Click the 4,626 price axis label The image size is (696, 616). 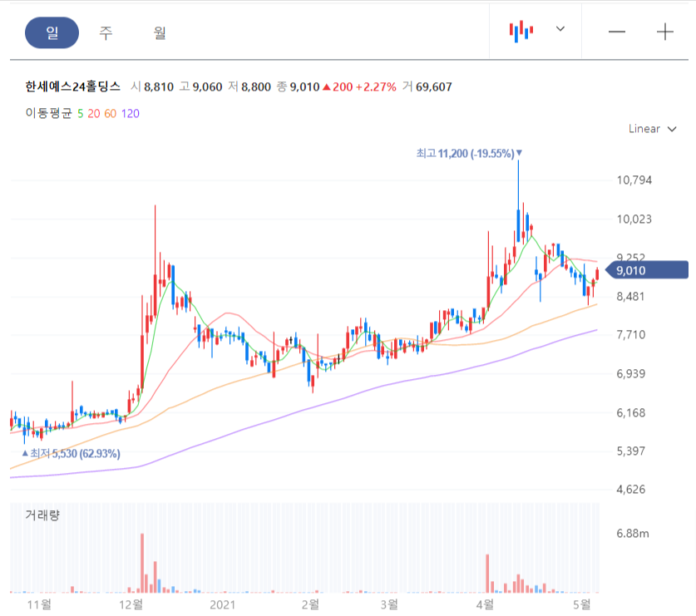click(631, 490)
